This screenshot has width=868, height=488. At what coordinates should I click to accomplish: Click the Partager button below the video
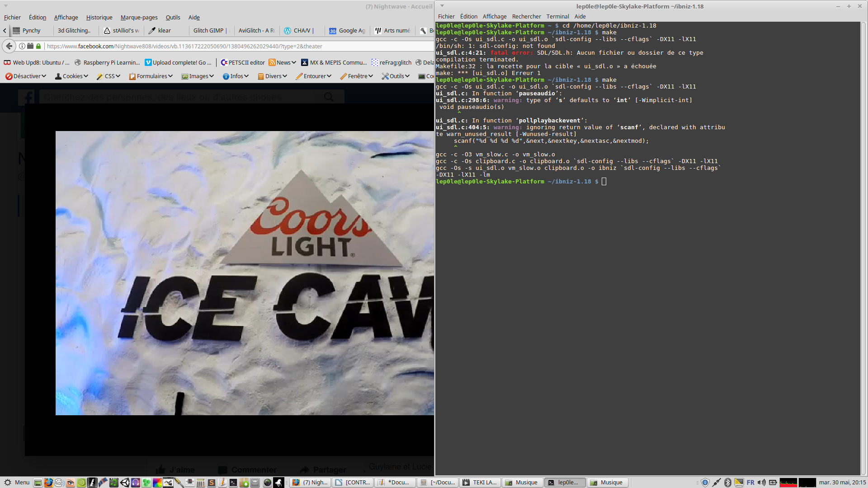pos(323,470)
